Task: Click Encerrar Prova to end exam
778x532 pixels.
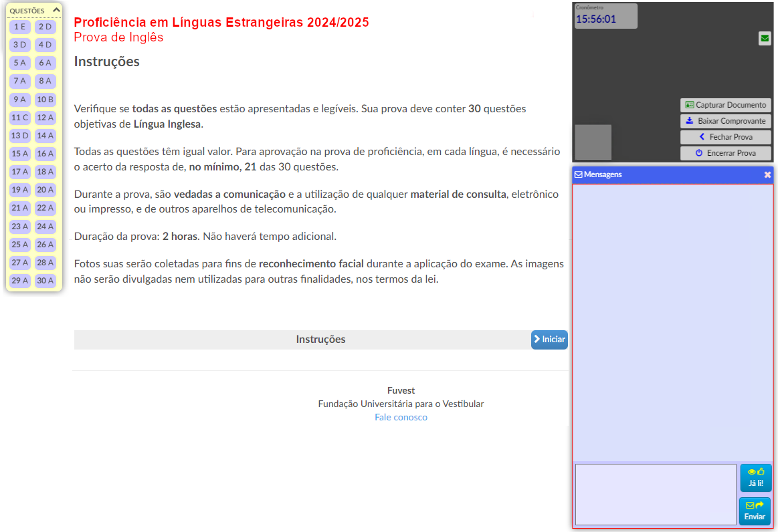Action: [725, 153]
